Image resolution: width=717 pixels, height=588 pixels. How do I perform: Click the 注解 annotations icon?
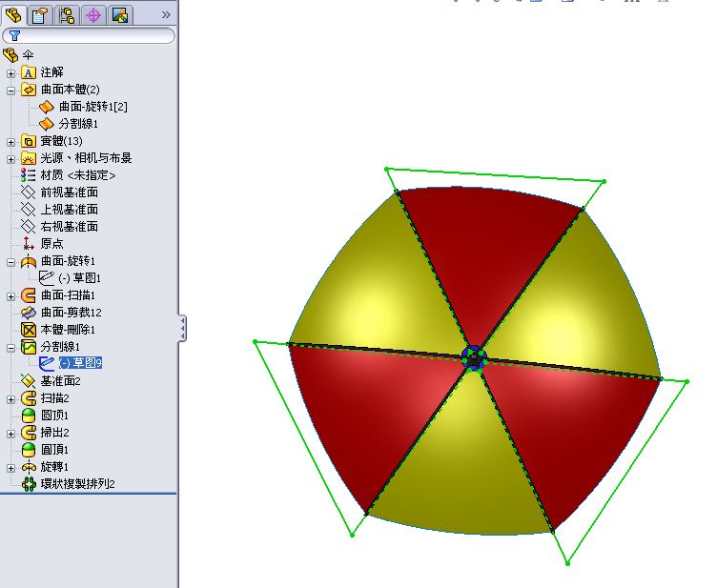[29, 72]
